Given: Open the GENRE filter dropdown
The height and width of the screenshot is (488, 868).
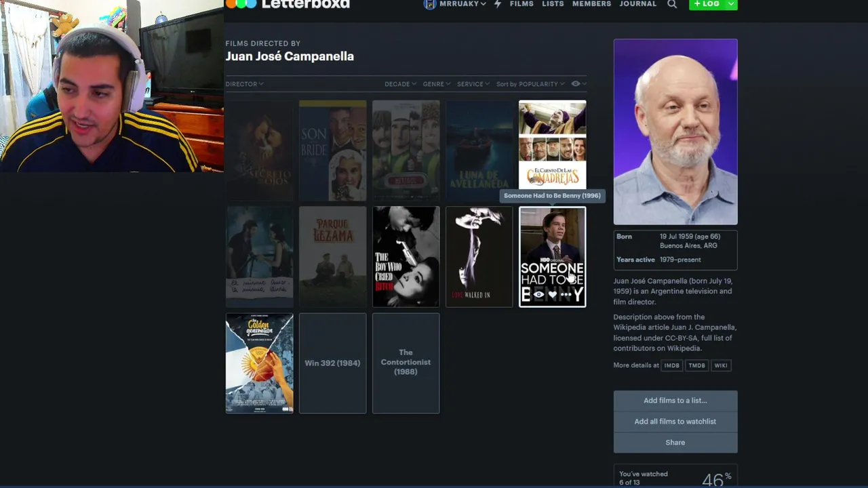Looking at the screenshot, I should [436, 84].
